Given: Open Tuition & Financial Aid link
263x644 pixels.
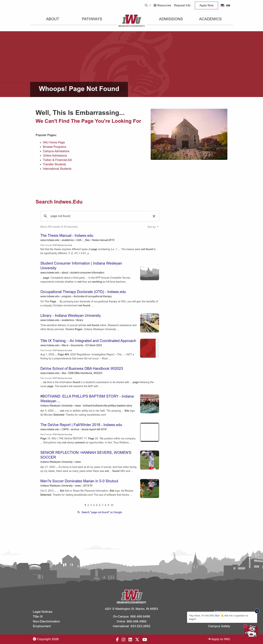Looking at the screenshot, I should coord(57,160).
